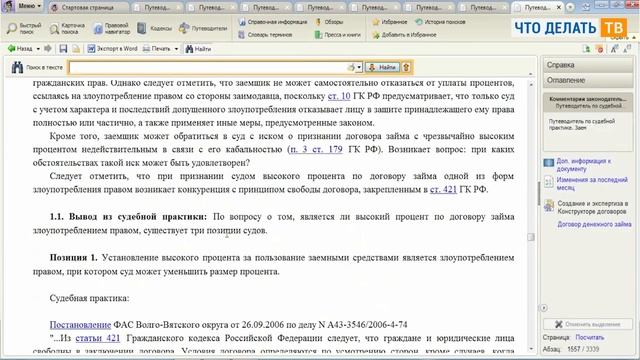This screenshot has height=360, width=640.
Task: Open the Меню dropdown
Action: (x=29, y=6)
